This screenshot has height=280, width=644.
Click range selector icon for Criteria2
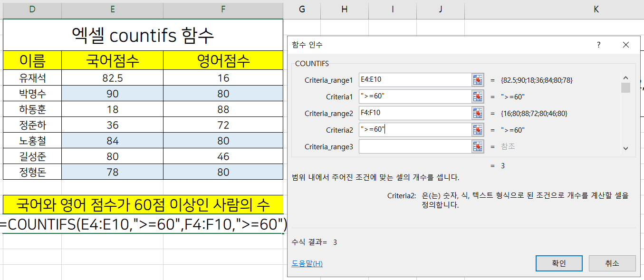point(478,130)
